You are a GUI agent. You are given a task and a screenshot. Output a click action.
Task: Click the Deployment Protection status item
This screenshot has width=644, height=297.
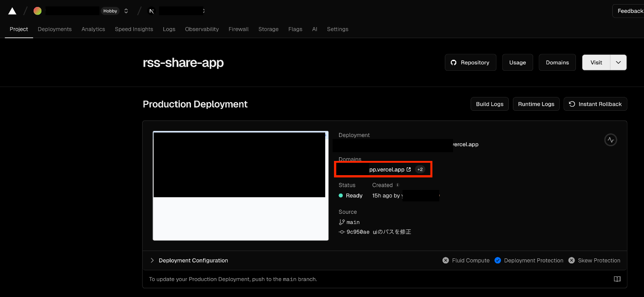click(529, 260)
